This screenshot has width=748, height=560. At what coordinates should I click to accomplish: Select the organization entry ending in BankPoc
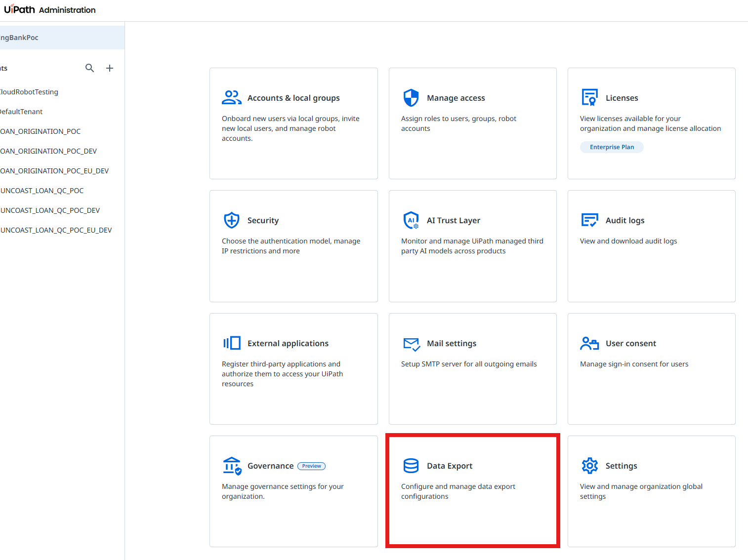[62, 38]
